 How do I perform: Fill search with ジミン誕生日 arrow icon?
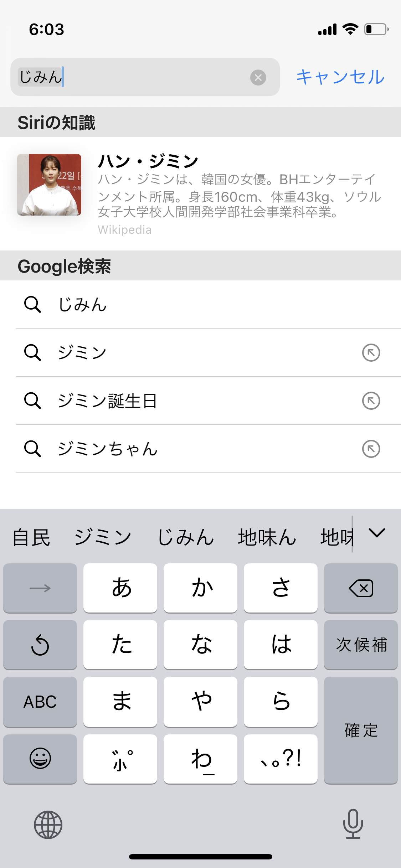(371, 401)
